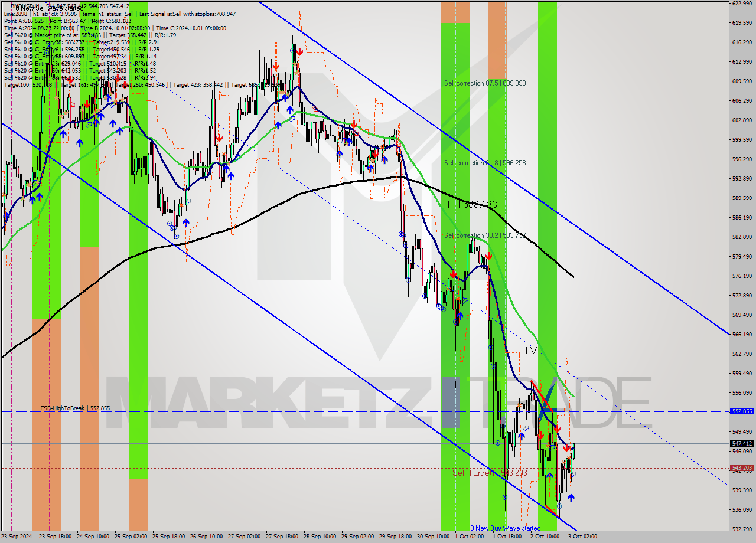Click the 582.890 price axis value
Screen dimensions: 756x543
click(x=742, y=237)
